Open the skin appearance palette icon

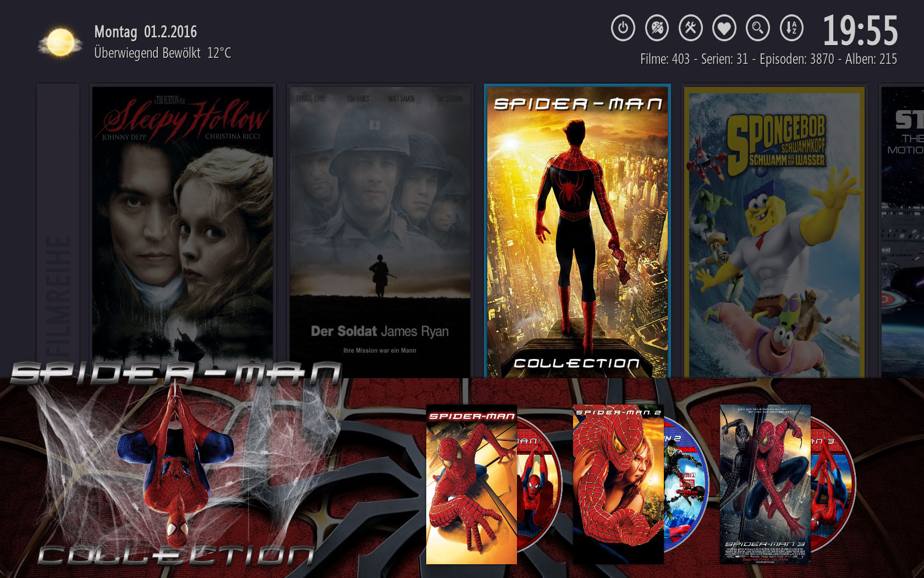(657, 28)
